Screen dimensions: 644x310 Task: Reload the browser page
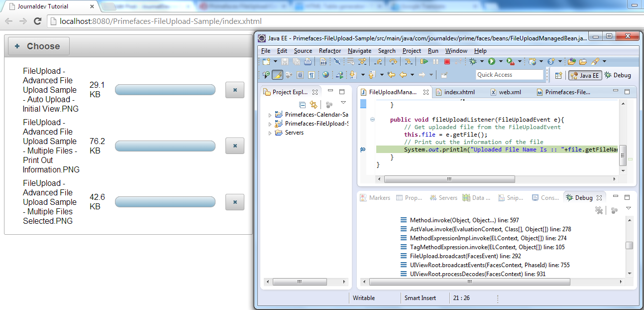(37, 21)
